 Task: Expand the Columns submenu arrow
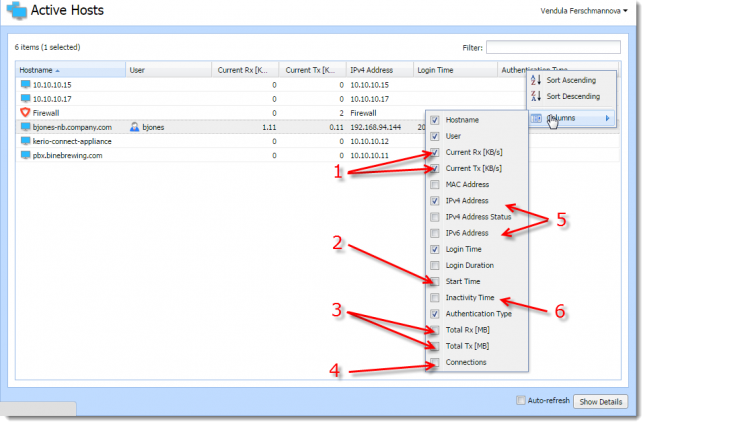coord(607,118)
